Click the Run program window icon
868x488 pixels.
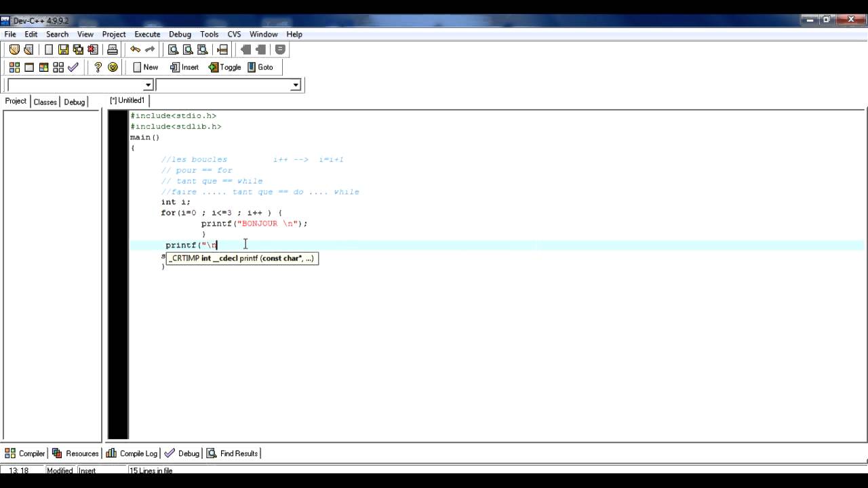(x=29, y=67)
